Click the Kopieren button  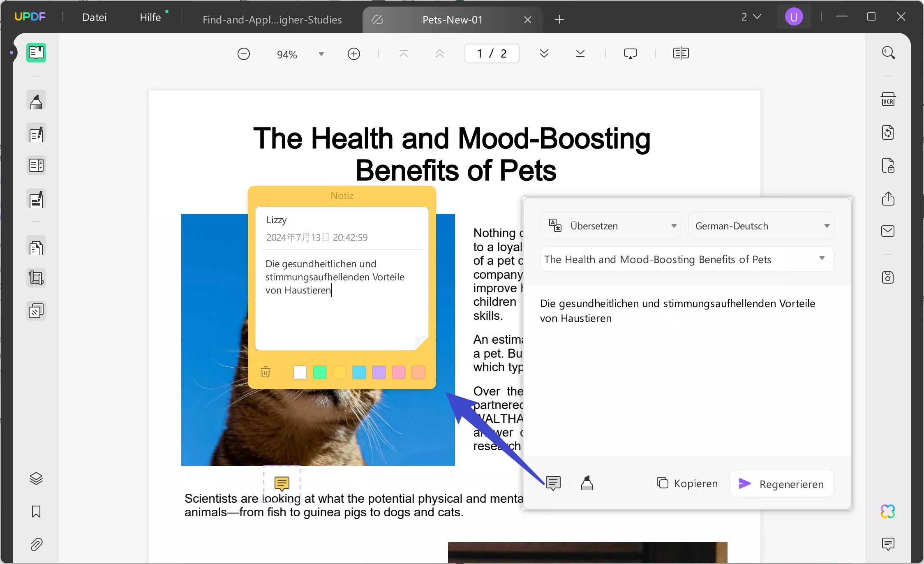click(687, 483)
